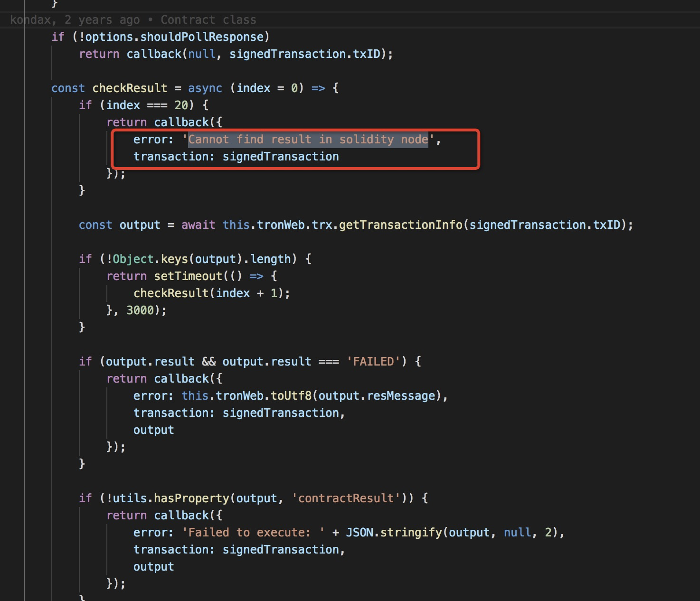Click 'transaction: signedTransaction' inside the red-boxed lines

tap(236, 157)
